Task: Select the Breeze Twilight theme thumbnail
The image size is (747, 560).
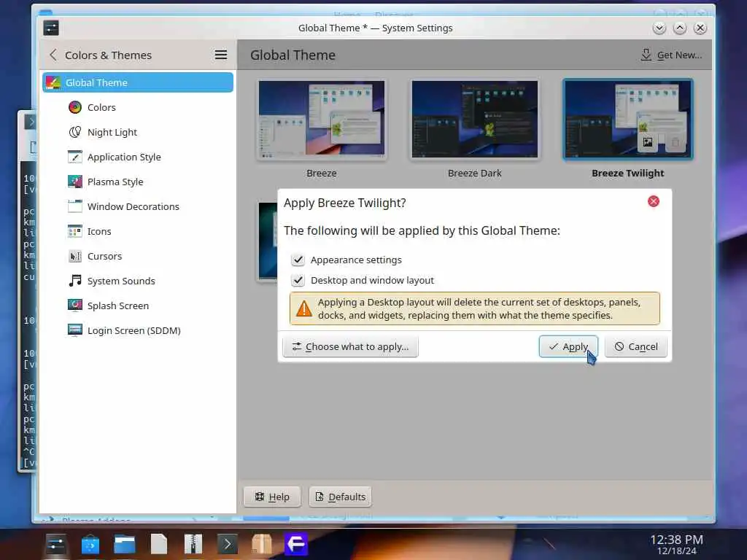Action: click(628, 119)
